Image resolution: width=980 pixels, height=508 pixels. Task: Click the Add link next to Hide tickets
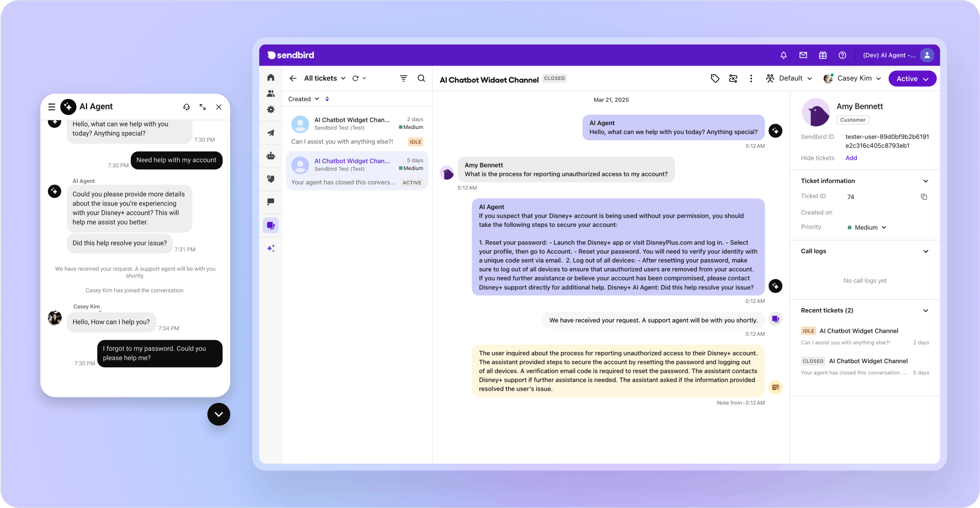click(851, 158)
